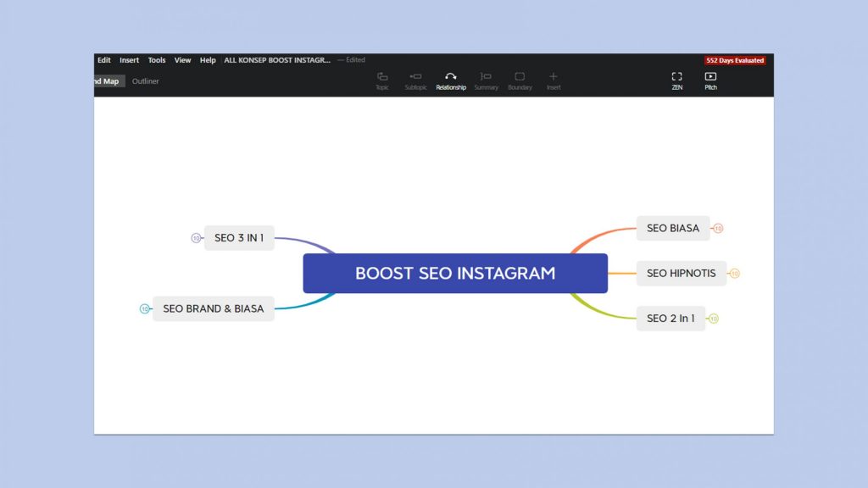Image resolution: width=868 pixels, height=488 pixels.
Task: Switch to the Outliner tab
Action: click(145, 81)
